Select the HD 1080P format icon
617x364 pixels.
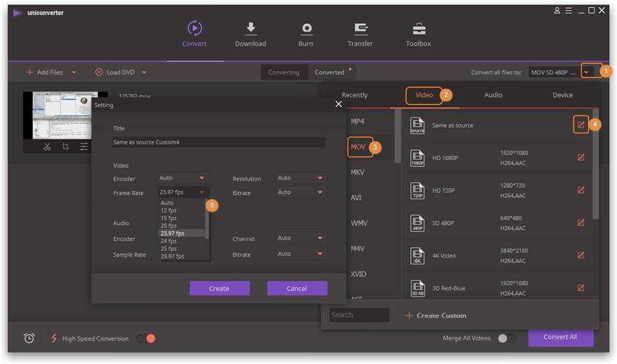[x=417, y=158]
